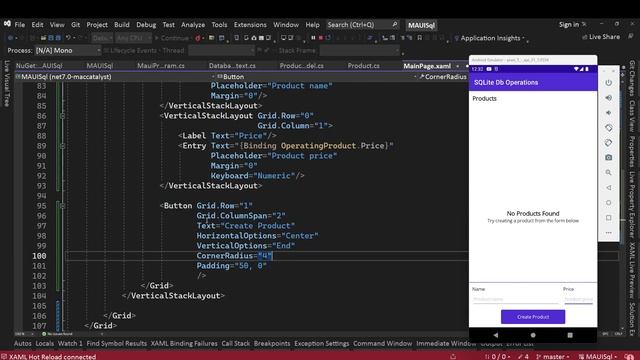
Task: Collapse the VerticalStackLayout block at line 86
Action: click(x=62, y=116)
